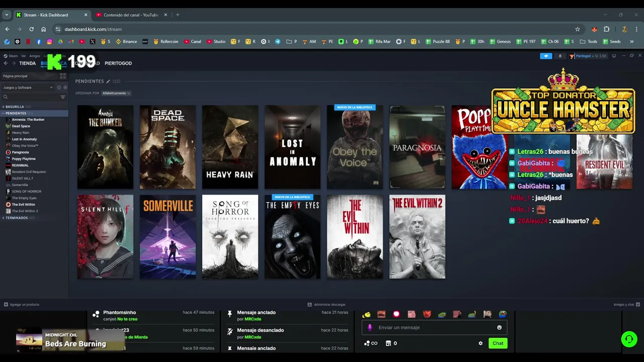This screenshot has width=644, height=362.
Task: Open a new browser tab
Action: pyautogui.click(x=177, y=15)
